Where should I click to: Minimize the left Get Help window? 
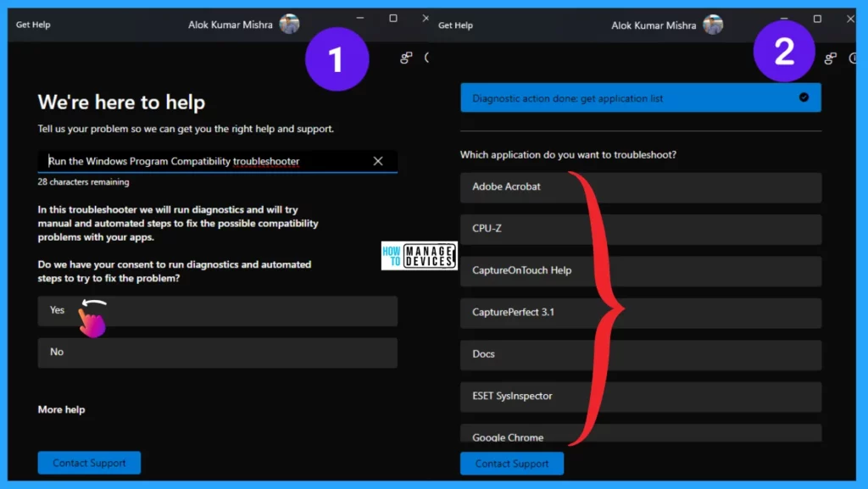click(x=360, y=19)
